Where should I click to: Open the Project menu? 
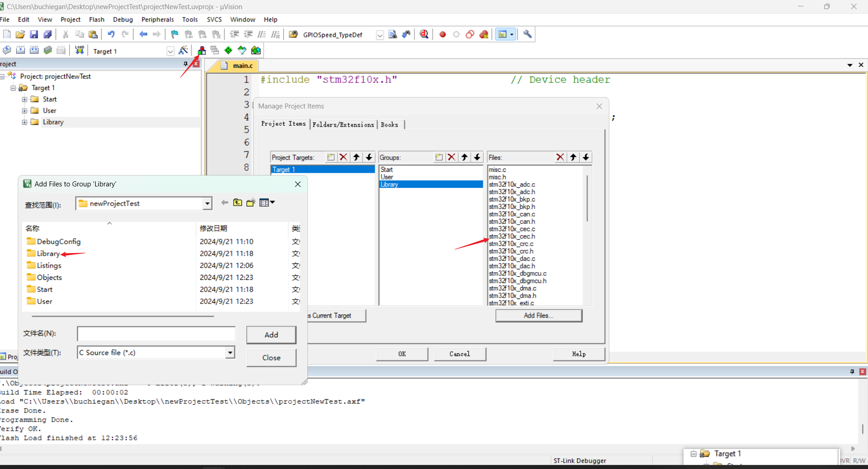pos(70,20)
